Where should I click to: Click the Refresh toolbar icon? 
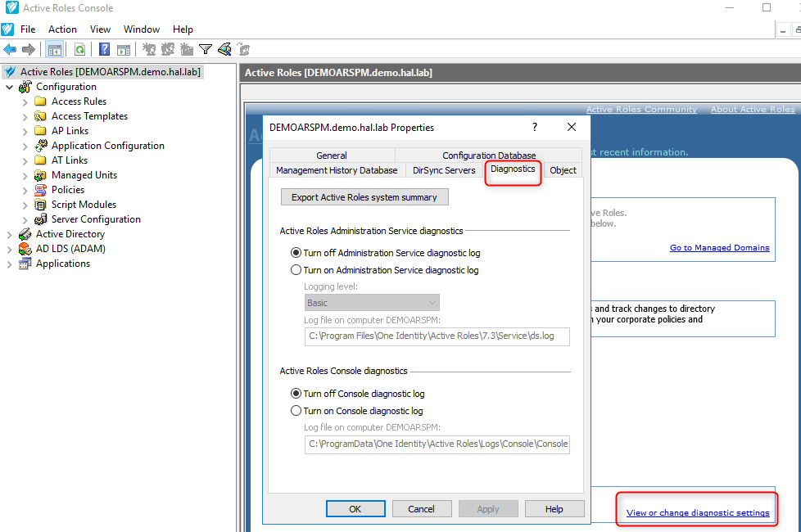(x=79, y=50)
